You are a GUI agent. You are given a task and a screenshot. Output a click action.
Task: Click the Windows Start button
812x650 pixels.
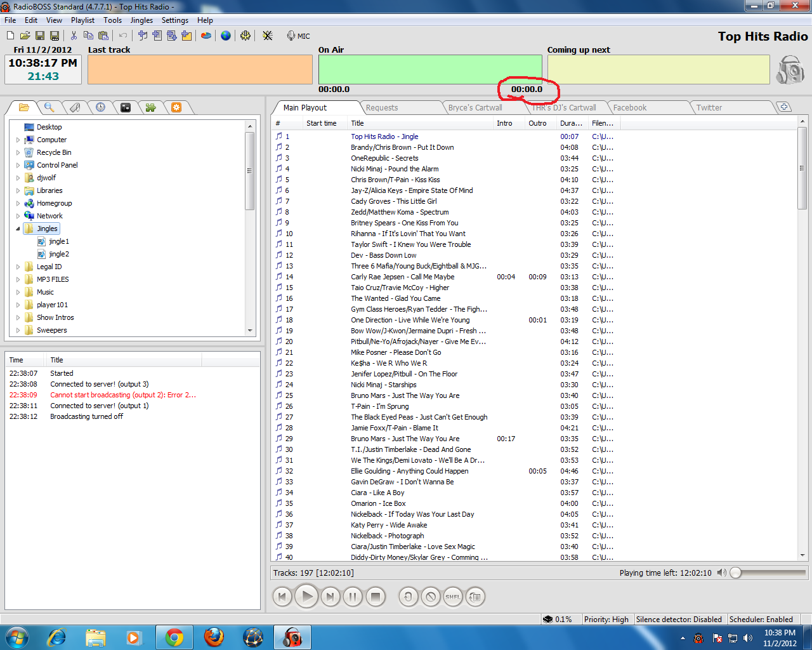[x=16, y=637]
